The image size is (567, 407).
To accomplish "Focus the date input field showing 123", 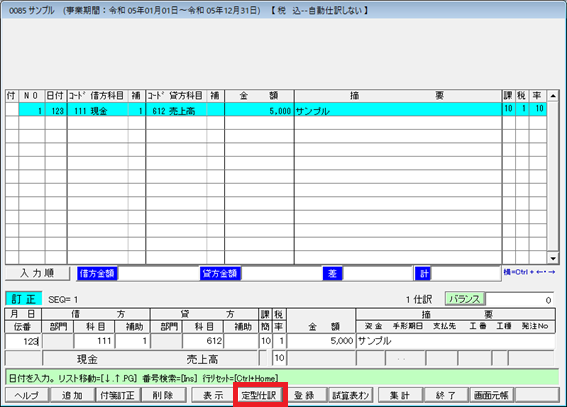I will tap(23, 341).
